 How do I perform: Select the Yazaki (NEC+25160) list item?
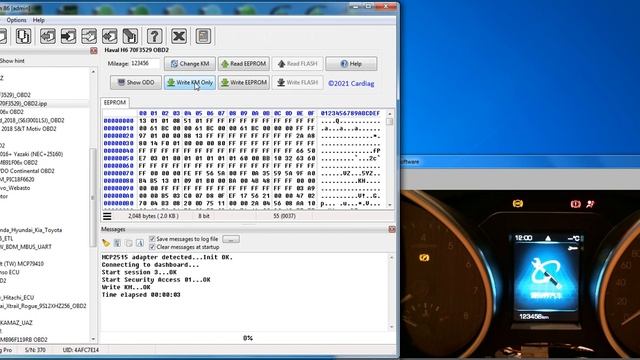pos(31,154)
